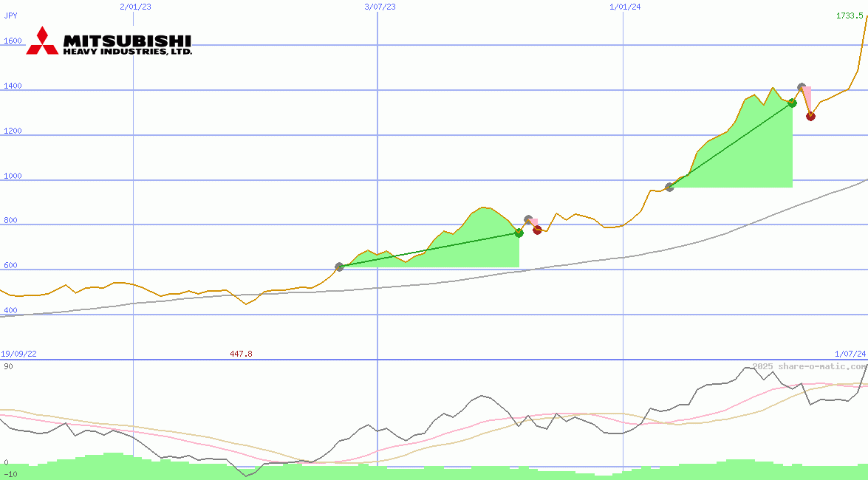Click the Mitsubishi three-diamond logo
The height and width of the screenshot is (480, 868).
coord(42,41)
